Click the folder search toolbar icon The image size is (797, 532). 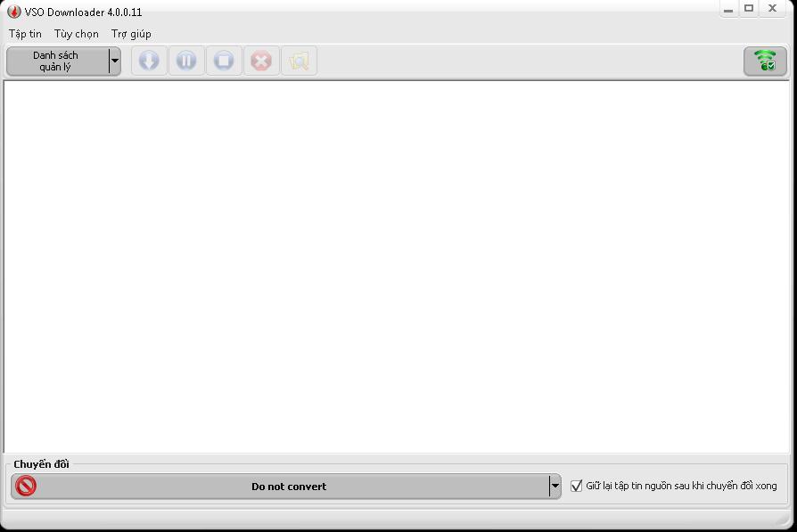(x=299, y=61)
